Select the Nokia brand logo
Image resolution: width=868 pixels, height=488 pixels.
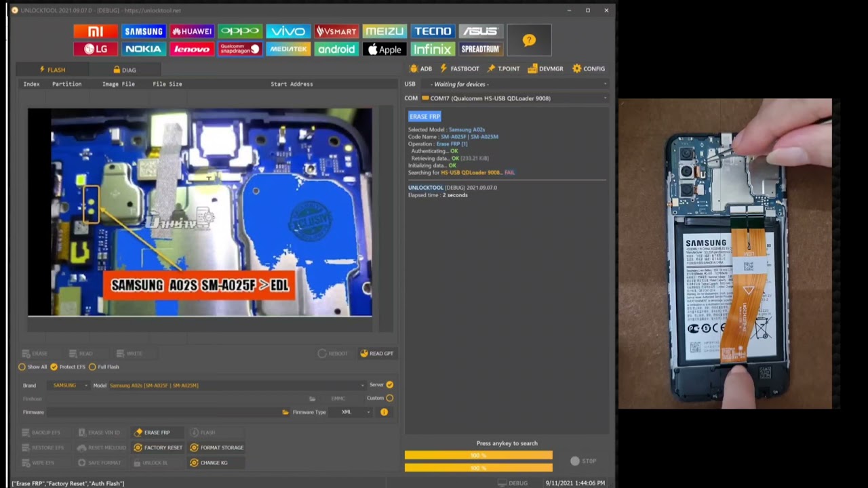click(x=143, y=49)
